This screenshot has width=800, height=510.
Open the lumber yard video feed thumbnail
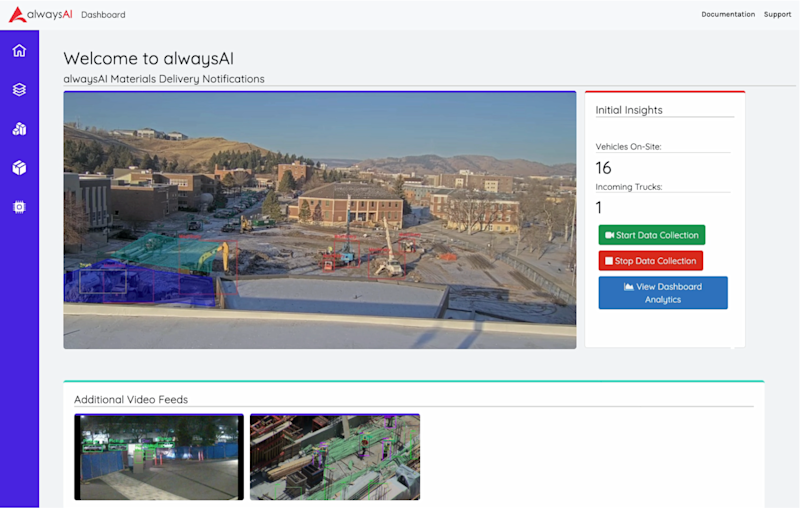[x=335, y=457]
